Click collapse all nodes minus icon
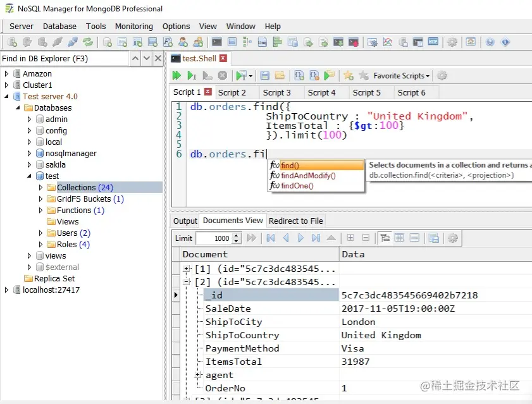Screen dimensions: 532x404 366,238
